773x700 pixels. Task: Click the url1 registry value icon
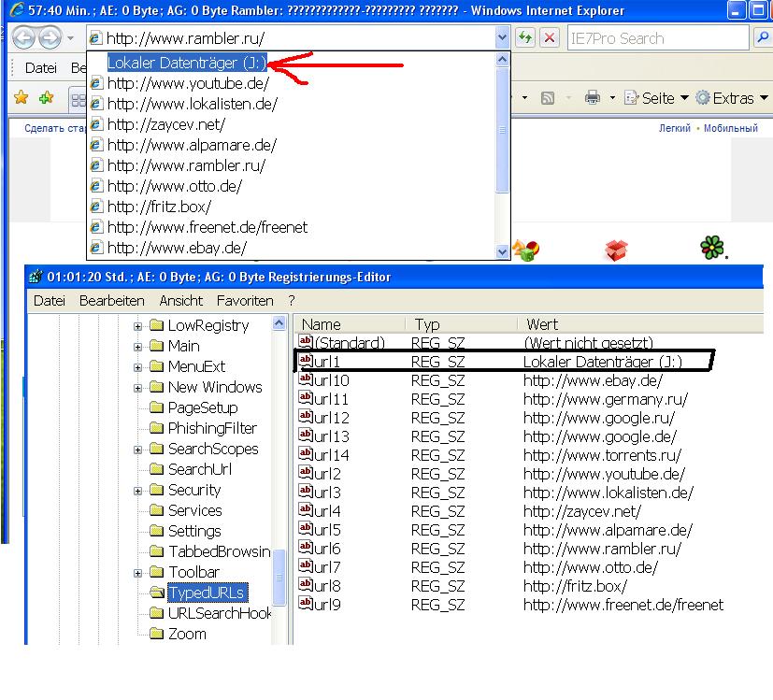tap(305, 361)
